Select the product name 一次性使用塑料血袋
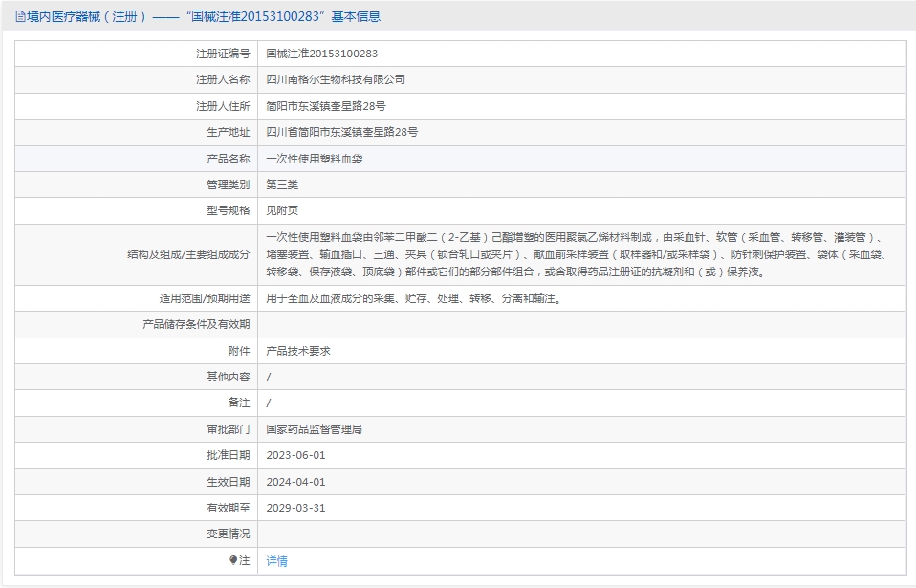 click(x=315, y=159)
